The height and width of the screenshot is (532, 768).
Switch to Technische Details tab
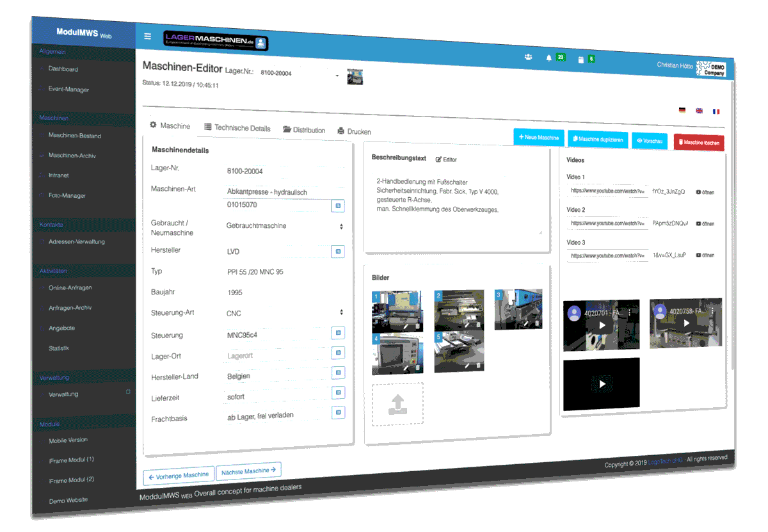point(237,128)
